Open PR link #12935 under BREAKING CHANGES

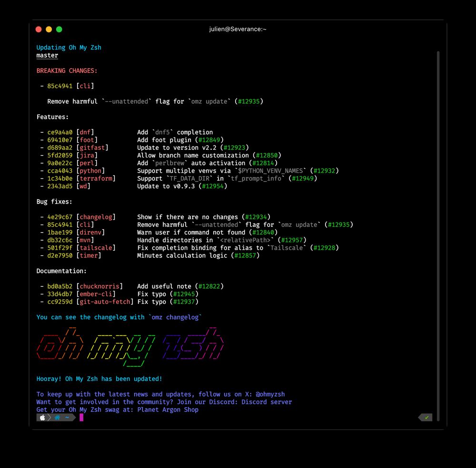coord(249,101)
